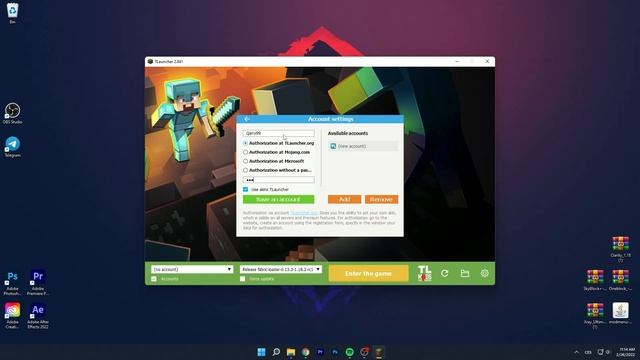Image resolution: width=640 pixels, height=360 pixels.
Task: Show hidden tray icons chevron
Action: click(576, 352)
